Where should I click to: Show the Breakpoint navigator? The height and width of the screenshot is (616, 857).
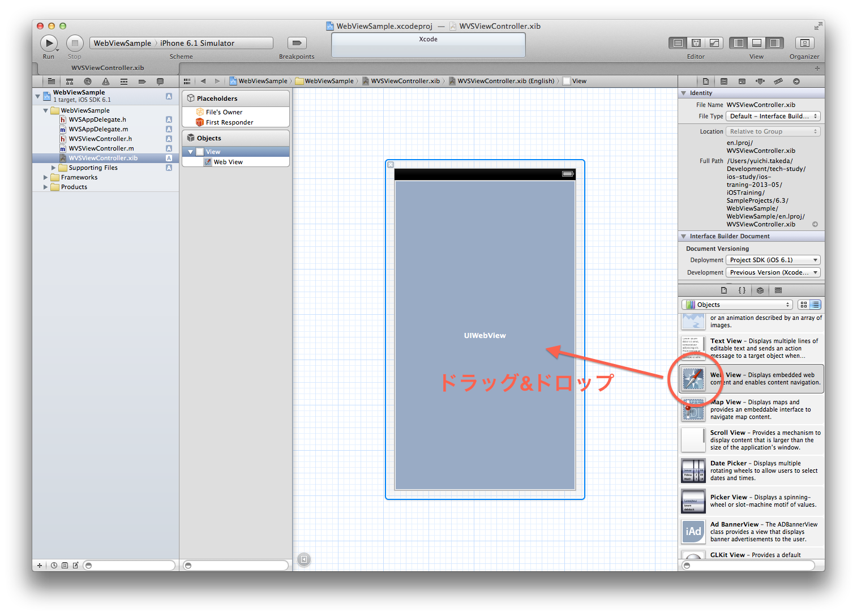pyautogui.click(x=142, y=82)
